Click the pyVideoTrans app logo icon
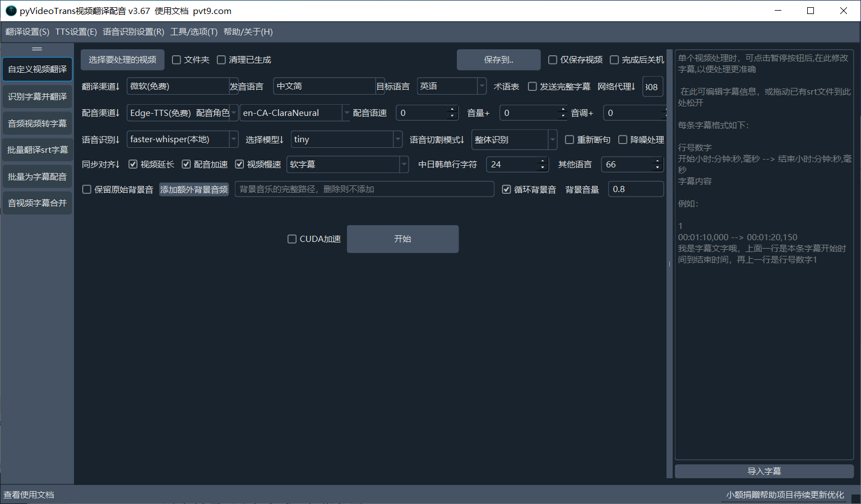This screenshot has height=504, width=861. tap(11, 10)
